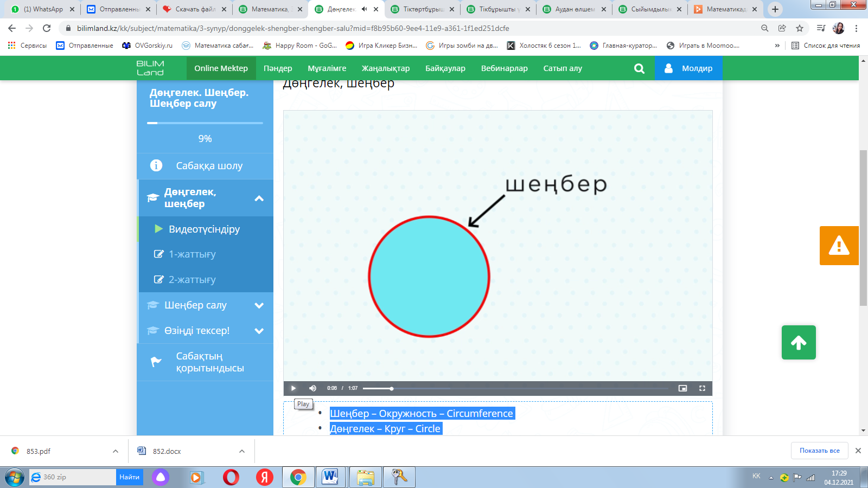Open the Online Mektep menu

(221, 68)
